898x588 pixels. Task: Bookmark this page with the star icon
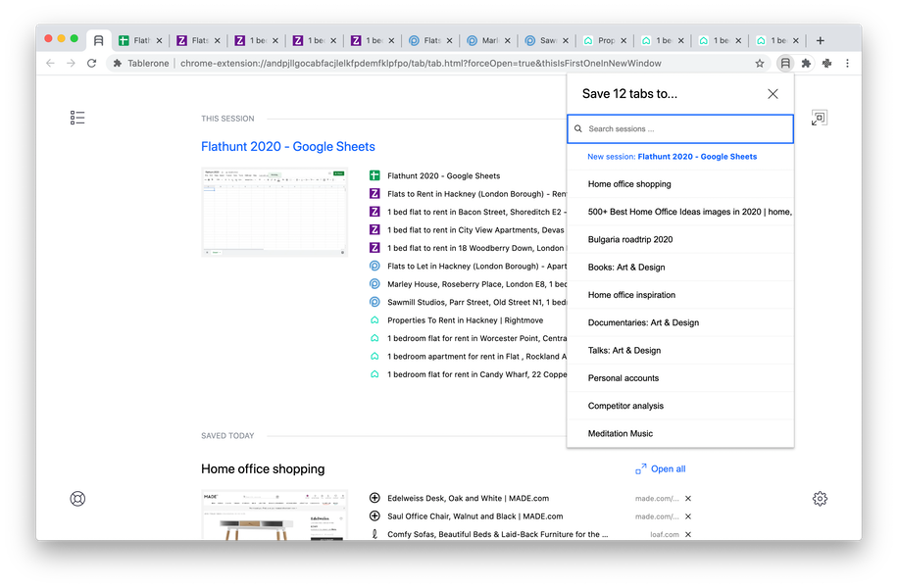tap(760, 63)
